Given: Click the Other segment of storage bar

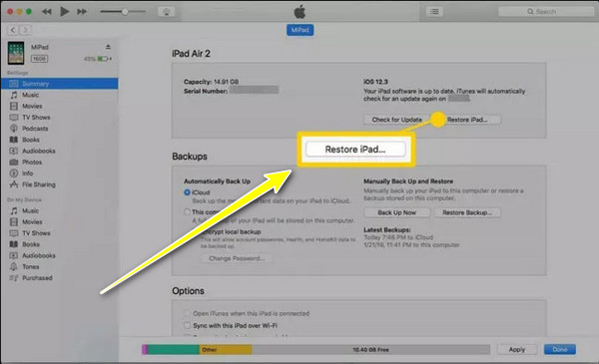Looking at the screenshot, I should (226, 349).
